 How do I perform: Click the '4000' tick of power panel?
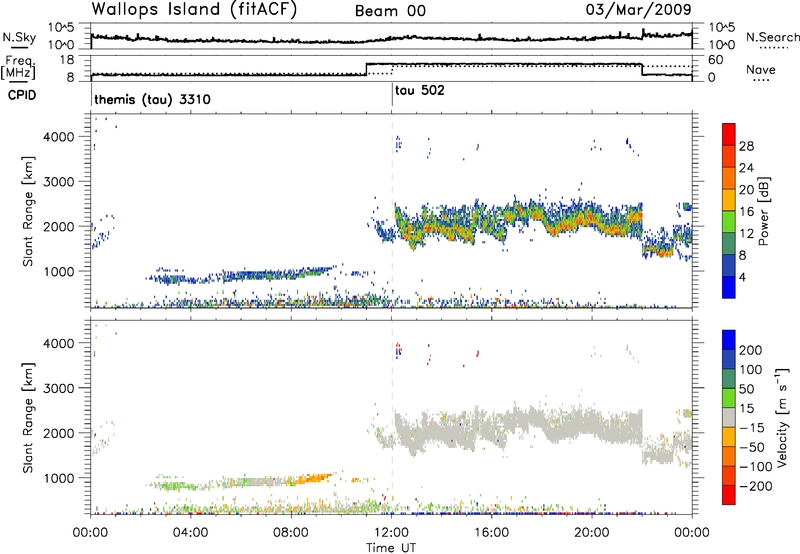59,137
